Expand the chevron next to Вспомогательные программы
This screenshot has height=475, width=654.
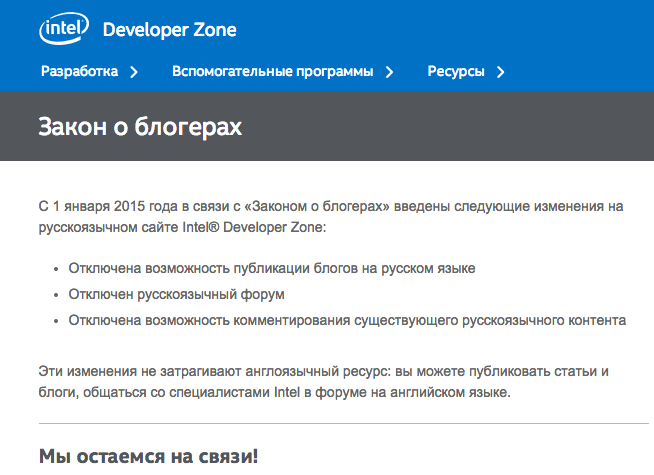click(389, 72)
